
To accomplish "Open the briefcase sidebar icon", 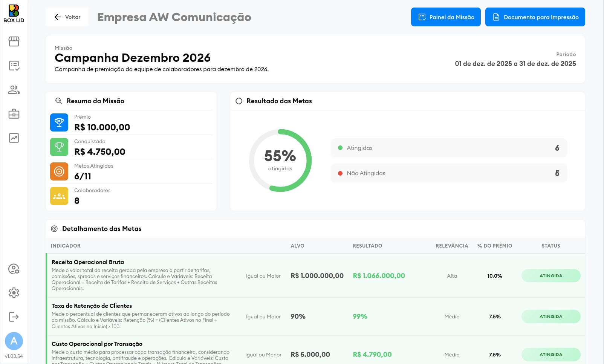I will coord(14,114).
